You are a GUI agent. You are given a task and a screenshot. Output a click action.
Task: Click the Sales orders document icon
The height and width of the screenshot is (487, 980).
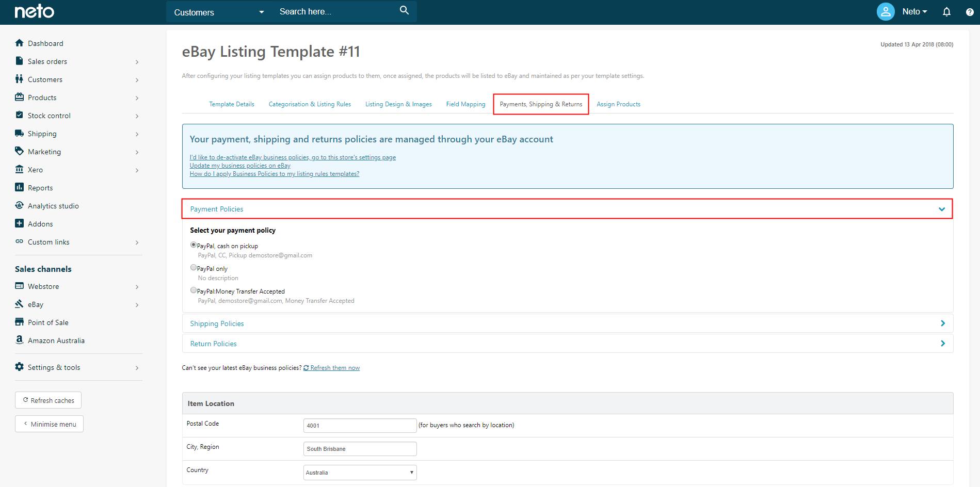coord(20,61)
